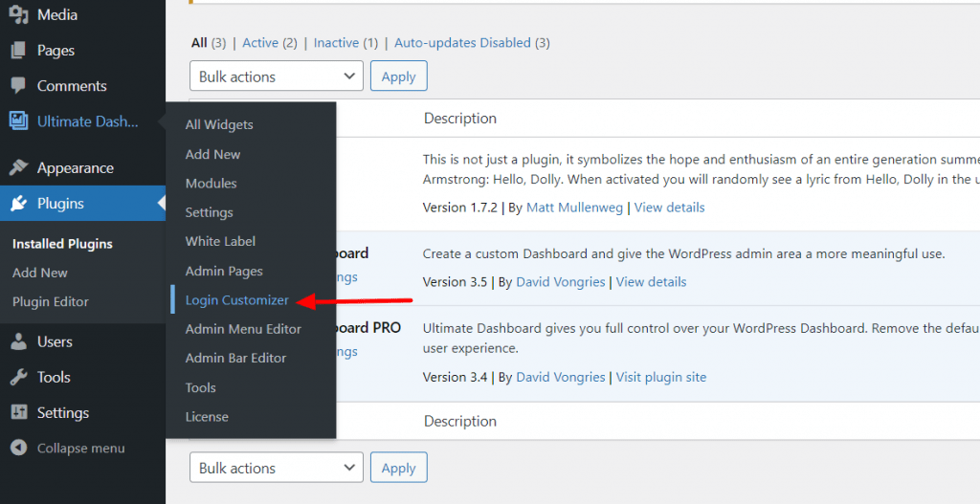Click the Users person icon
The width and height of the screenshot is (980, 504).
coord(19,341)
